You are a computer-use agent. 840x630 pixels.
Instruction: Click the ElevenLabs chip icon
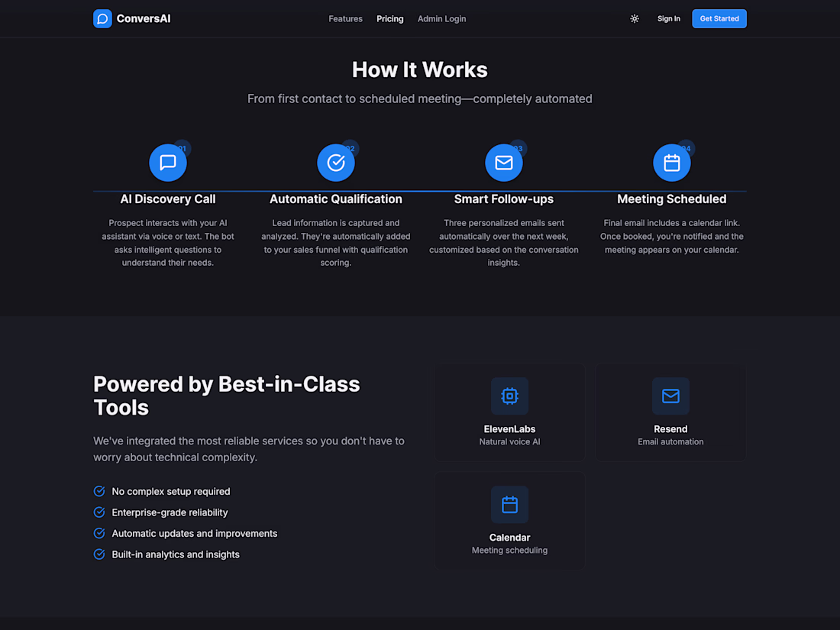point(509,396)
